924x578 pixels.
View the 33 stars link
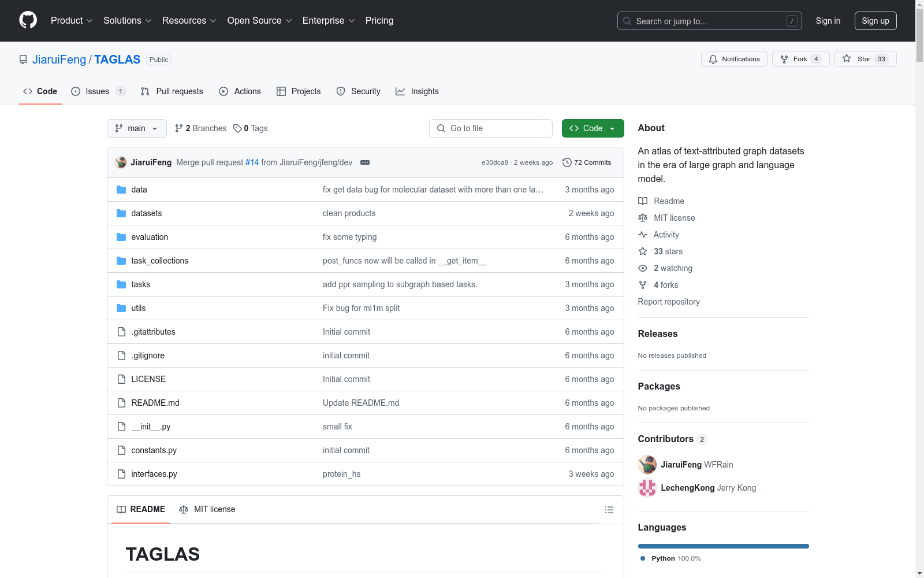click(660, 251)
